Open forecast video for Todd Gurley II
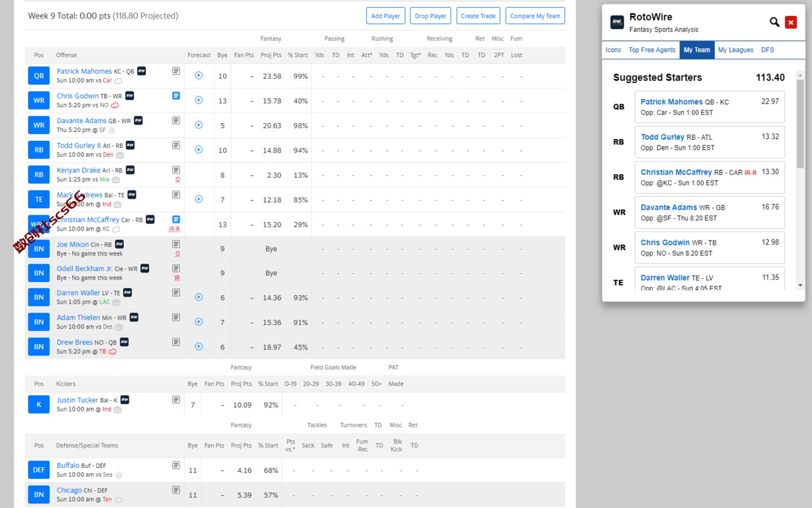The image size is (812, 508). [199, 150]
